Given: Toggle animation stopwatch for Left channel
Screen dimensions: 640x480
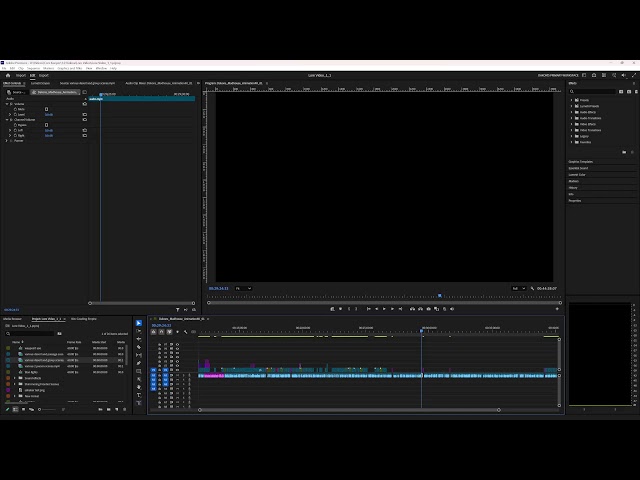Looking at the screenshot, I should coord(15,130).
